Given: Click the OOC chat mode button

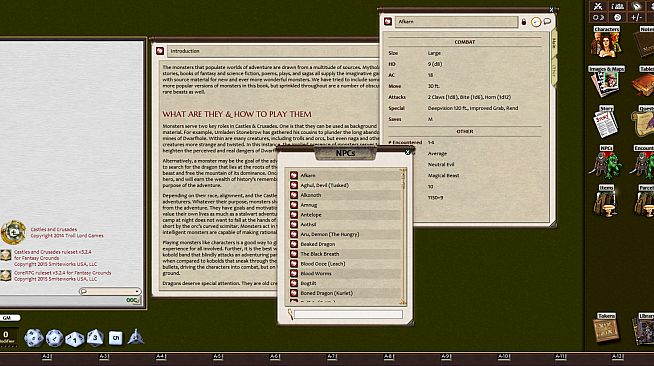Looking at the screenshot, I should [x=133, y=300].
